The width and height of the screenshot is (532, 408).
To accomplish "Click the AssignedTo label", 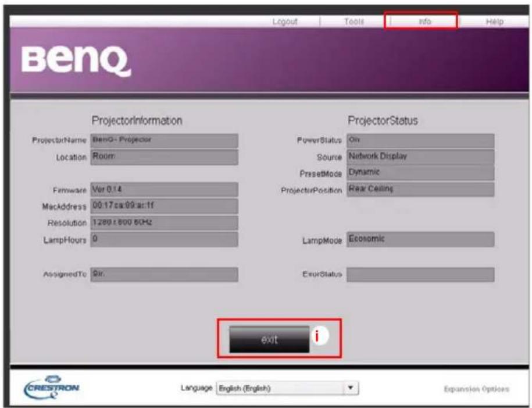I will tap(65, 274).
